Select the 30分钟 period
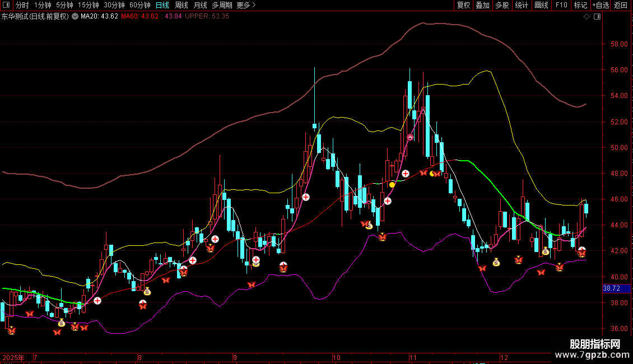This screenshot has width=633, height=364. click(x=114, y=5)
